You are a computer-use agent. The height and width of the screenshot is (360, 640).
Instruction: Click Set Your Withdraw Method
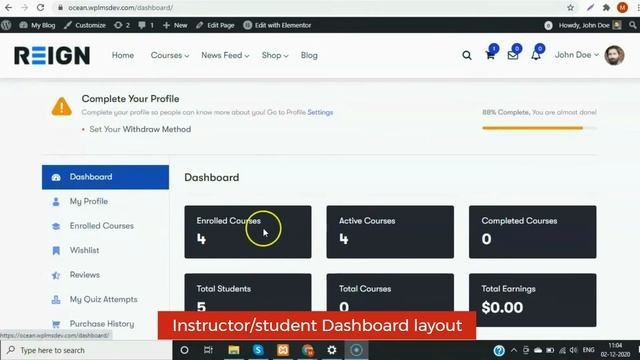pos(140,129)
